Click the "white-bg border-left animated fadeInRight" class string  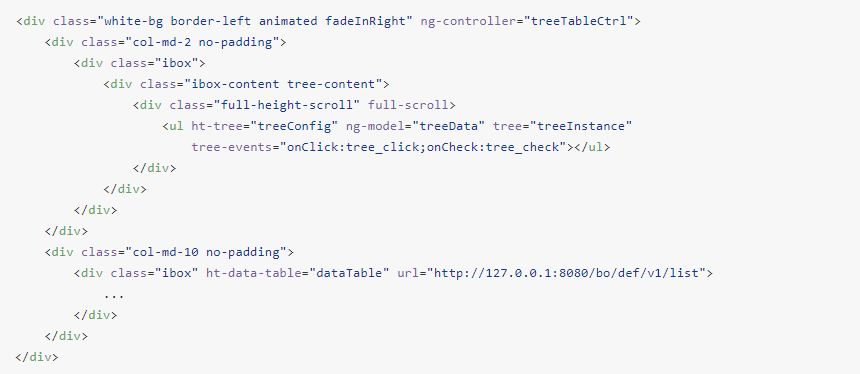coord(254,21)
